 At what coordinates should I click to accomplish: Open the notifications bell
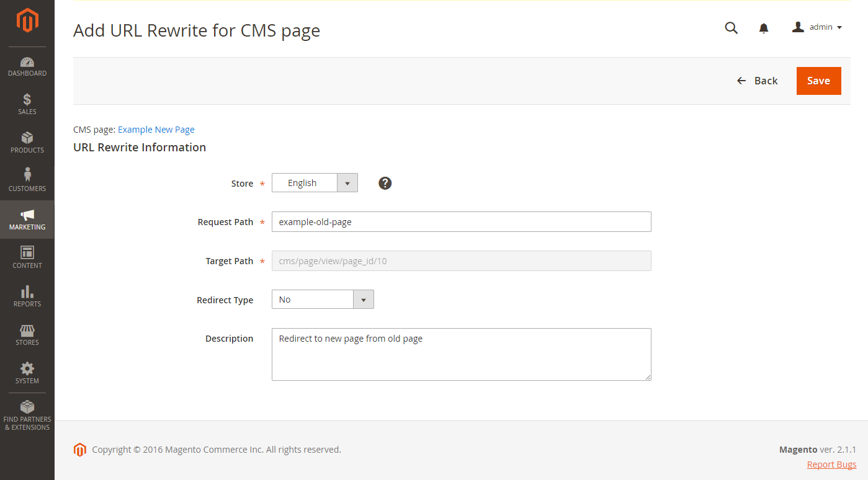click(x=764, y=28)
